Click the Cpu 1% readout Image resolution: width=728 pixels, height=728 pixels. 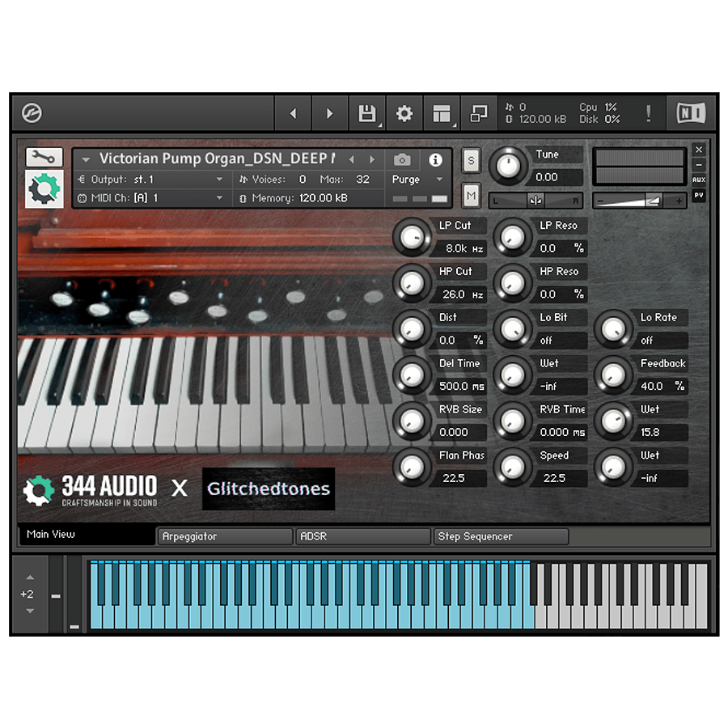click(x=599, y=108)
